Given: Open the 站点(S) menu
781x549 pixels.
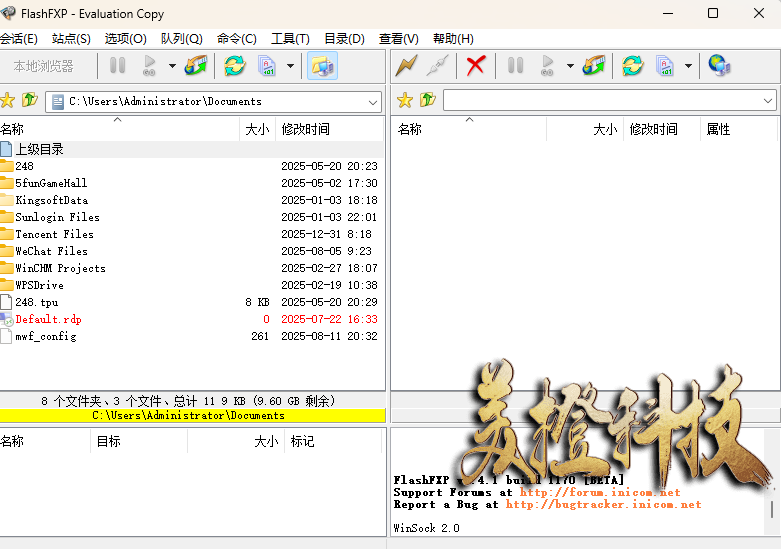Looking at the screenshot, I should (x=71, y=39).
